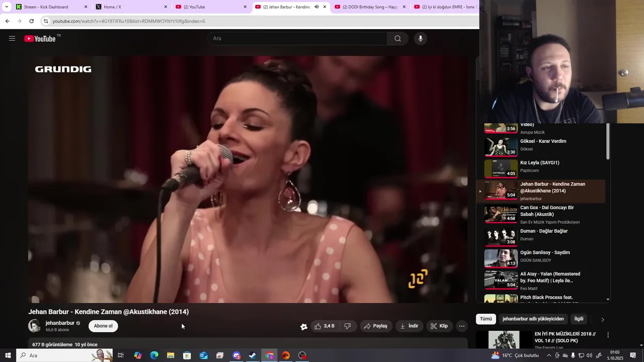Open the Paylaş share dialog
Image resolution: width=644 pixels, height=362 pixels.
point(375,326)
